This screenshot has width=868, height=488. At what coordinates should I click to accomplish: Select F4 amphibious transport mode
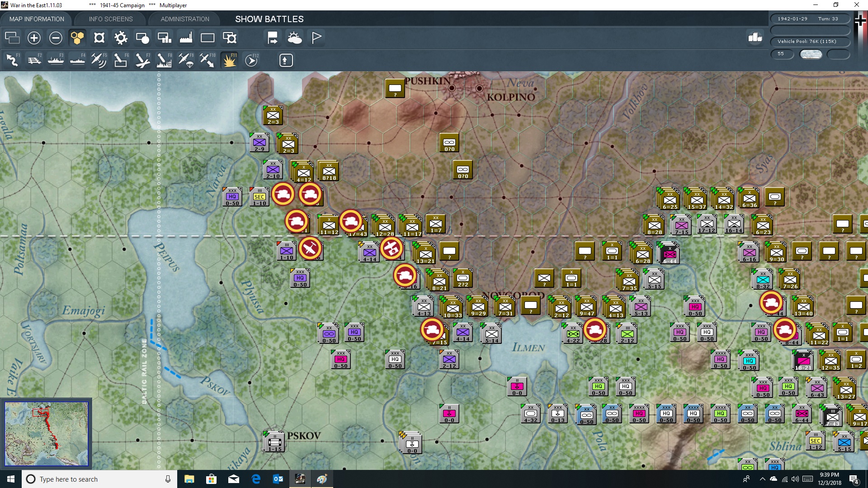[x=77, y=60]
